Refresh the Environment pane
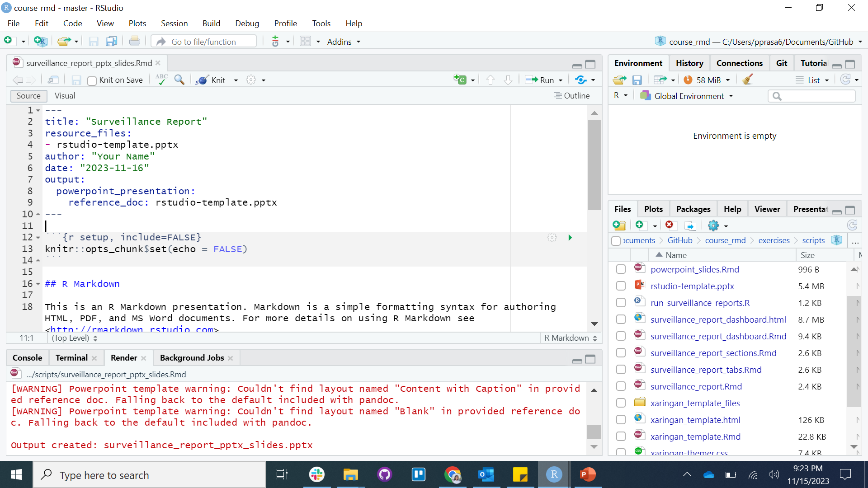Viewport: 868px width, 488px height. coord(845,80)
